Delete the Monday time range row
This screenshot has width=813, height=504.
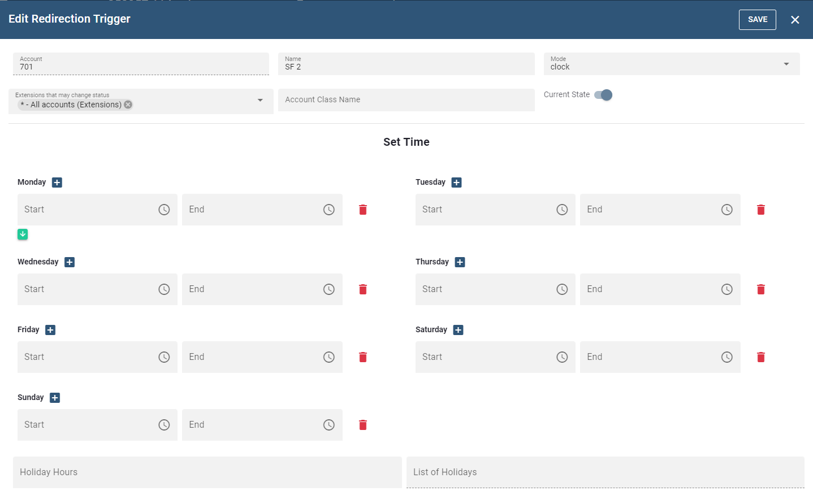[363, 210]
